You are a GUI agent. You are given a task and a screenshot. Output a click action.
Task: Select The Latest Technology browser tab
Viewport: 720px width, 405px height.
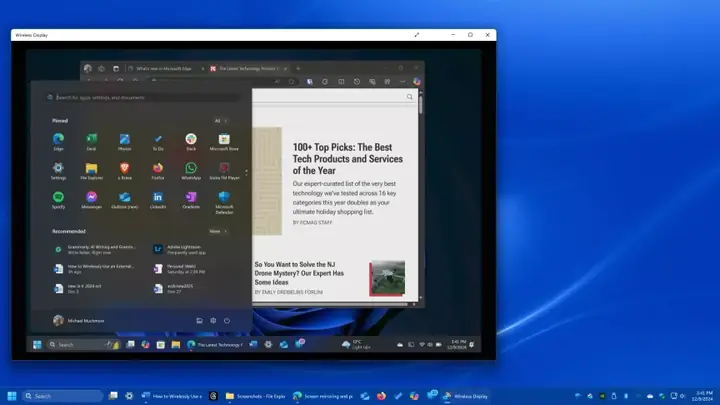click(248, 68)
